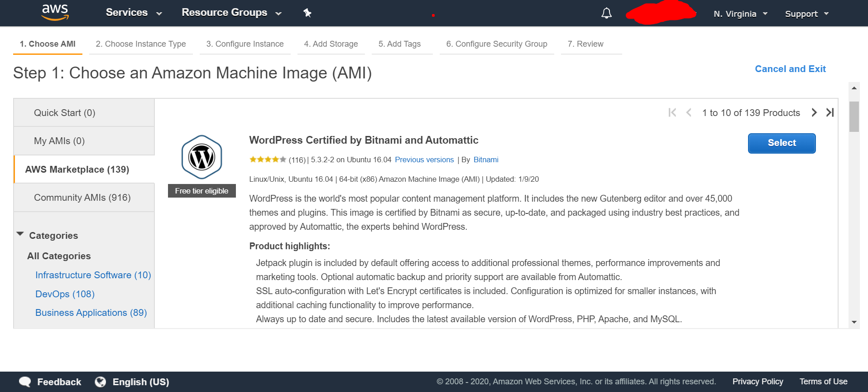Click WordPress Certified by Bitnami title
This screenshot has width=868, height=392.
pos(364,140)
